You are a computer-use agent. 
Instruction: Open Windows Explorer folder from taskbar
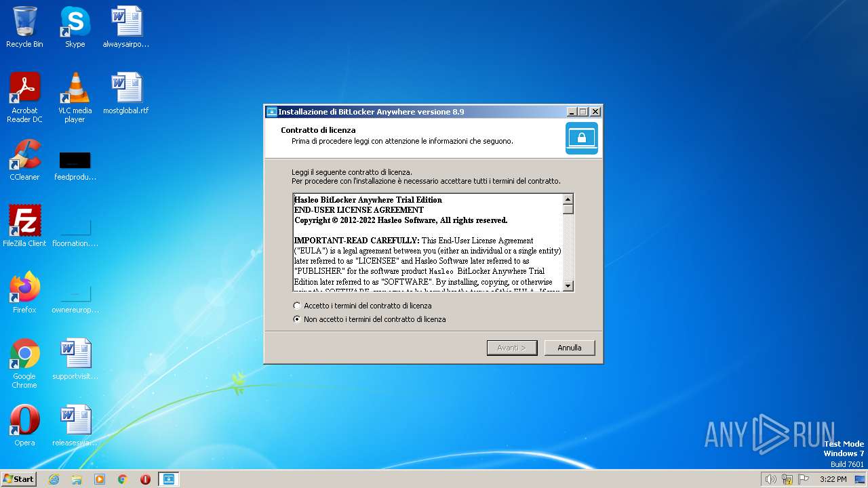(x=77, y=479)
